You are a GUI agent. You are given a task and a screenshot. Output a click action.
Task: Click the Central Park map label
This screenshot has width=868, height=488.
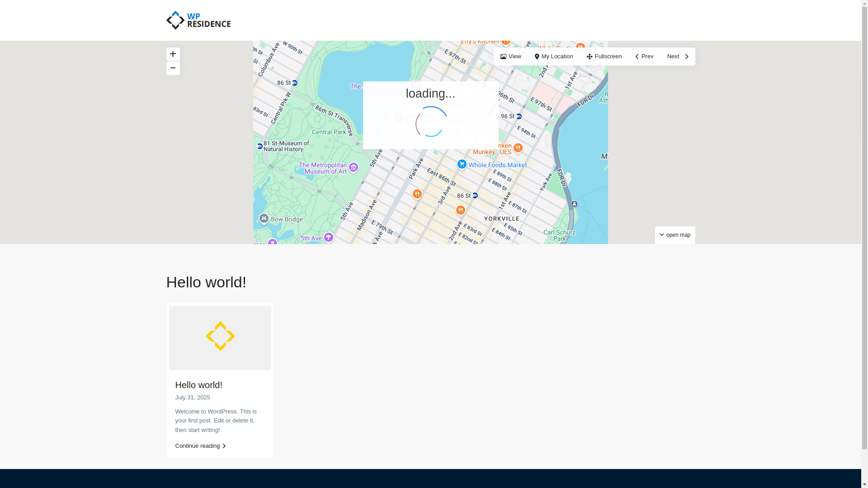click(x=329, y=132)
